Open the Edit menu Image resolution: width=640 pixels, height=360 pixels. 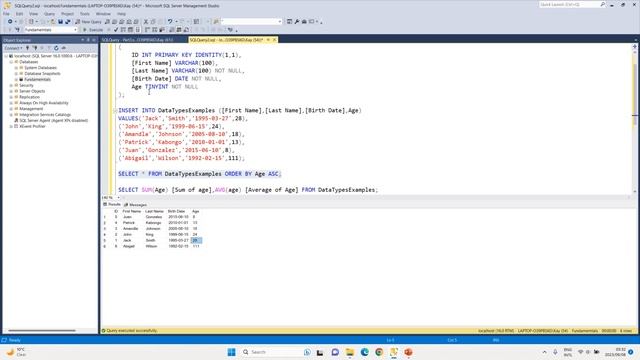19,14
